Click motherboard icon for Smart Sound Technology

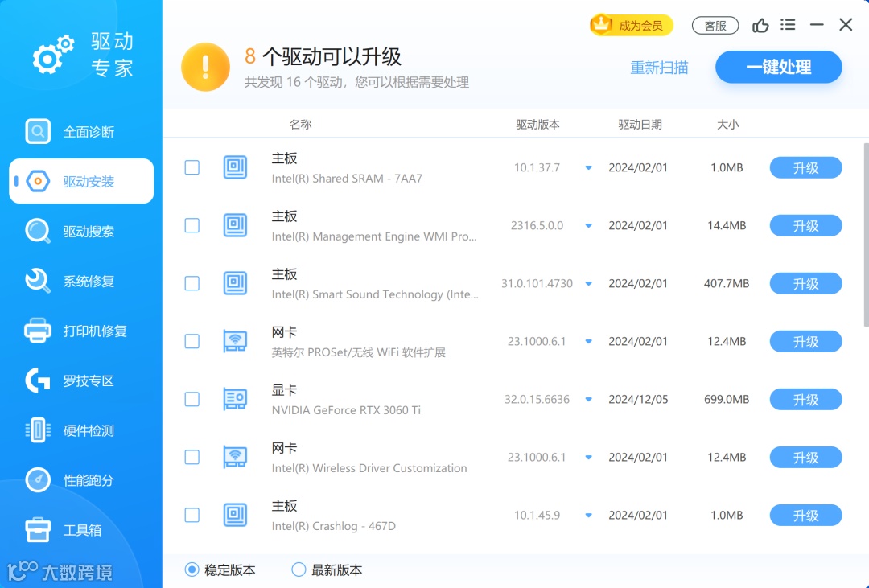(235, 283)
